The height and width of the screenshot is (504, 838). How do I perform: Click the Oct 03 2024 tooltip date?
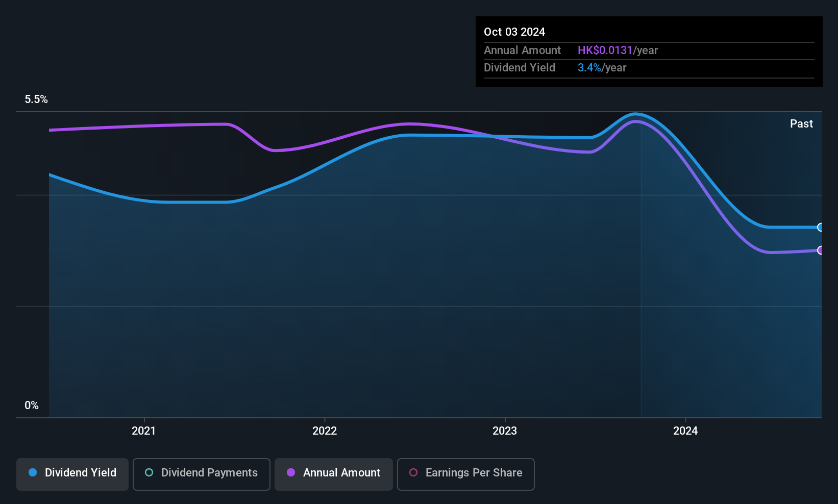[x=514, y=32]
